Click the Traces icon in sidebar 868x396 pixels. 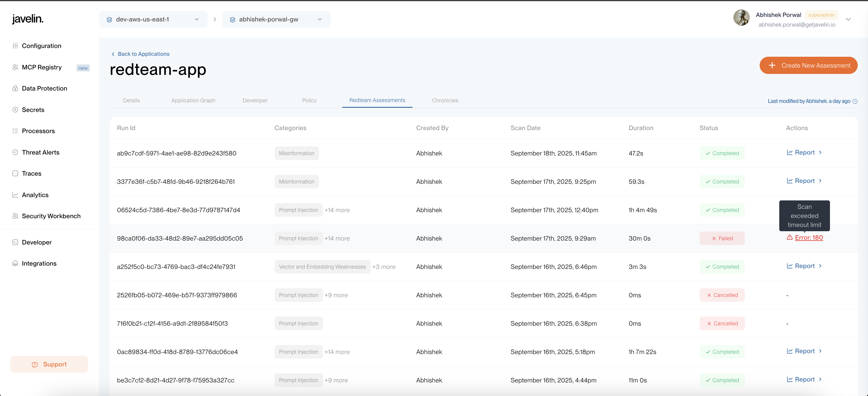[15, 174]
